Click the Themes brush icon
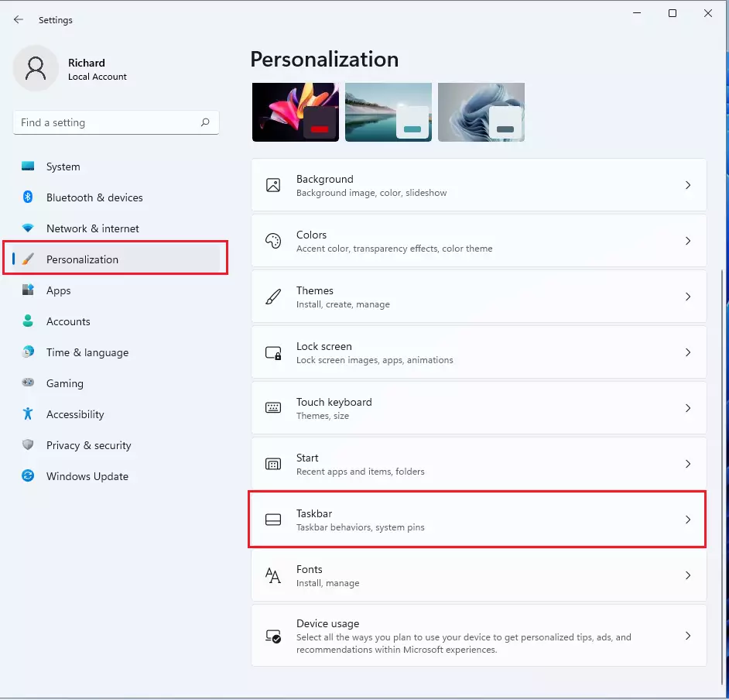 [273, 297]
